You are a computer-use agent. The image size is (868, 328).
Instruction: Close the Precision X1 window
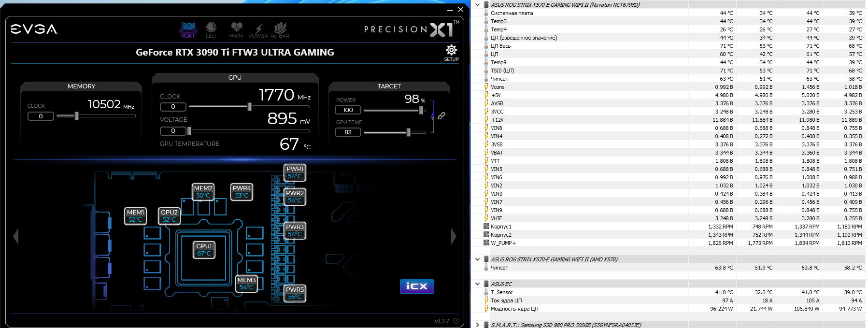(461, 9)
